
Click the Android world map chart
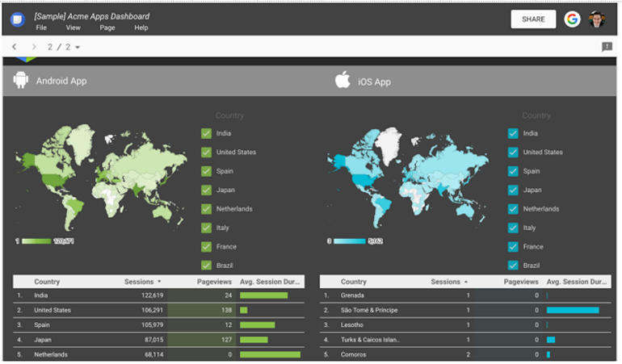click(x=101, y=177)
